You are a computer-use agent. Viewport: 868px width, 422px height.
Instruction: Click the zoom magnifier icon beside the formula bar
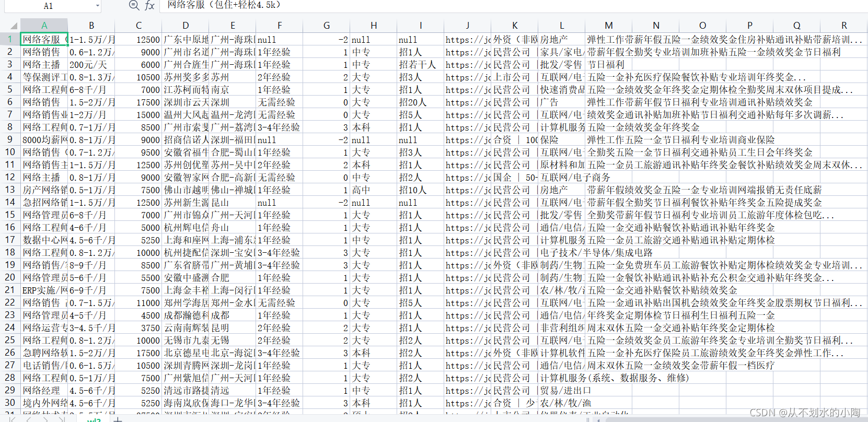pos(134,5)
